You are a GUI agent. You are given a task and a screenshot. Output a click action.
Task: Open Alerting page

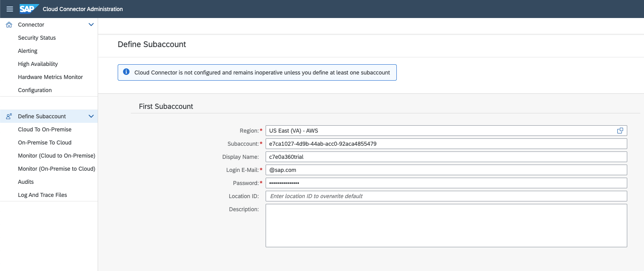49,51
